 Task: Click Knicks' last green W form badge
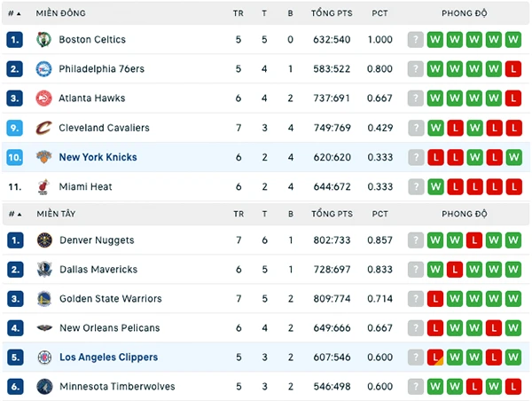pyautogui.click(x=513, y=158)
